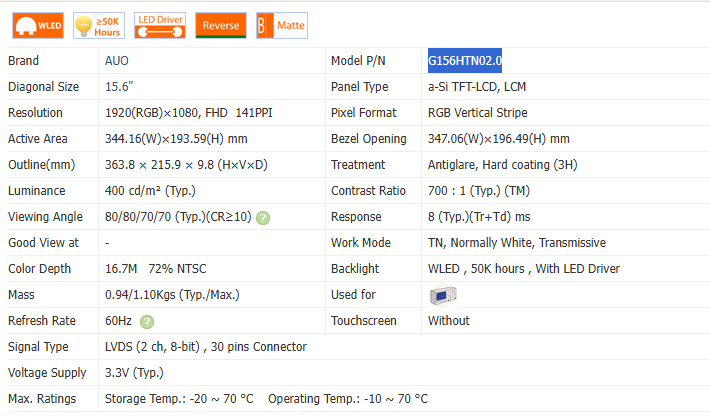Click the 15.6" diagonal size value
The height and width of the screenshot is (418, 710).
[119, 86]
